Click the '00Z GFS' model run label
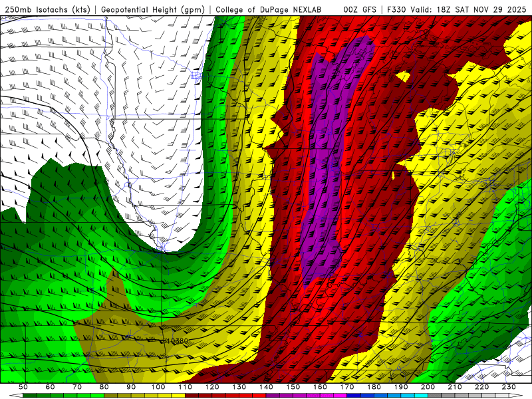Screen dimensions: 532x399 pos(360,9)
